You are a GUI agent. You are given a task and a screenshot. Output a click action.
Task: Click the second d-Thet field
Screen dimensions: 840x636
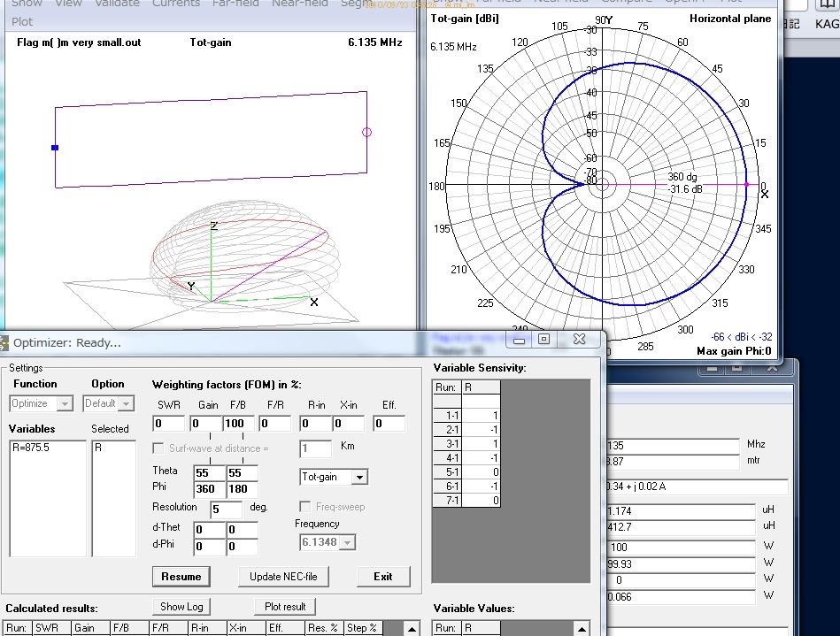click(x=243, y=530)
